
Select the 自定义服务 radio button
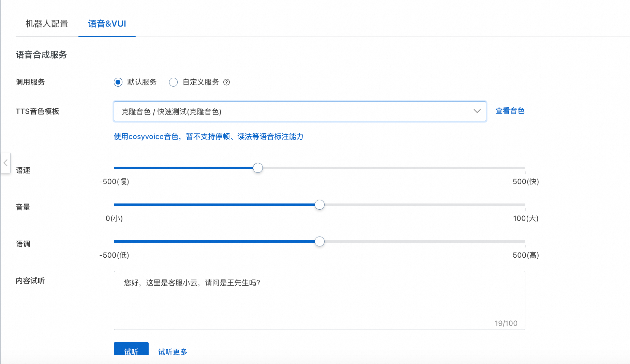(x=173, y=82)
